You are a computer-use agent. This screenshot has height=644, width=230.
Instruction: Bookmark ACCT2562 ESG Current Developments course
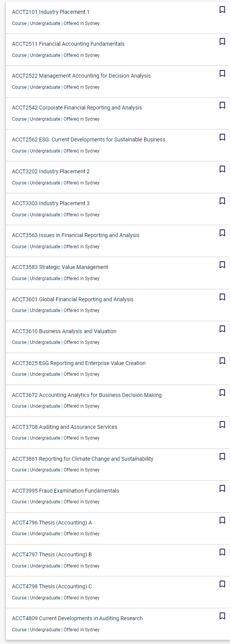[222, 137]
